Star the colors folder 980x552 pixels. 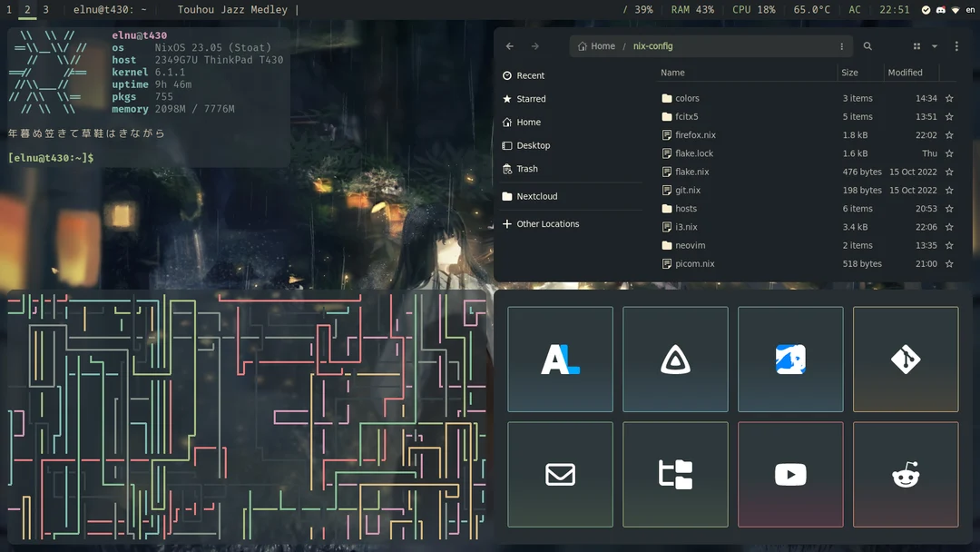click(949, 98)
